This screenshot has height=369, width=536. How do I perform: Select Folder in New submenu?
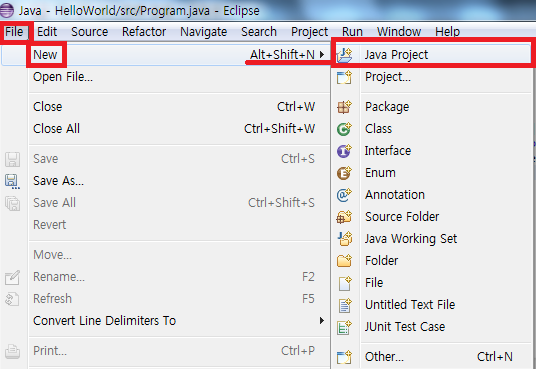432,261
